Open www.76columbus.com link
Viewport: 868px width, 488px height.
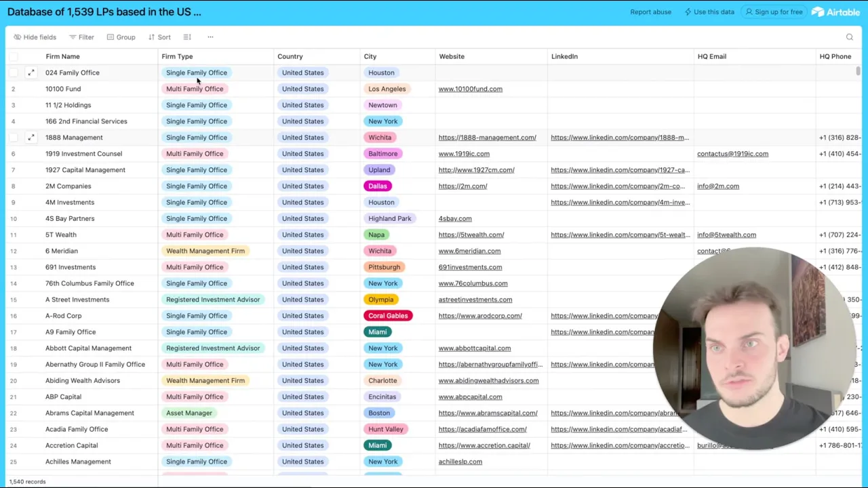pyautogui.click(x=473, y=284)
